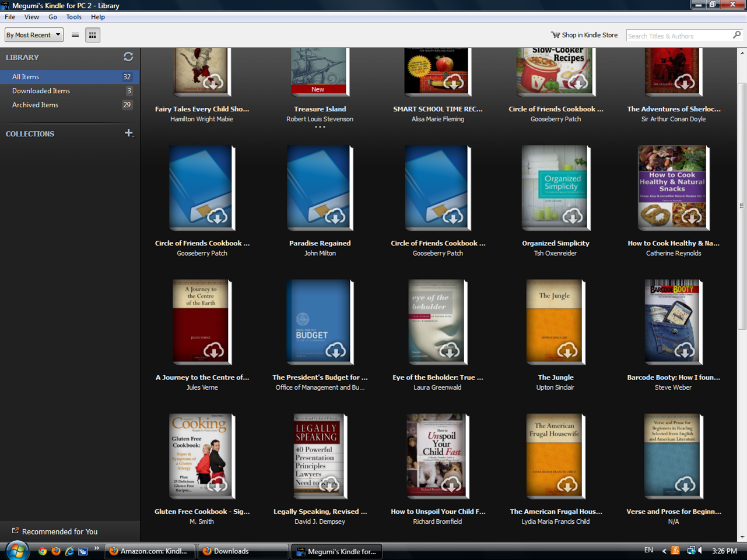Click The Jungle title text

(x=556, y=377)
